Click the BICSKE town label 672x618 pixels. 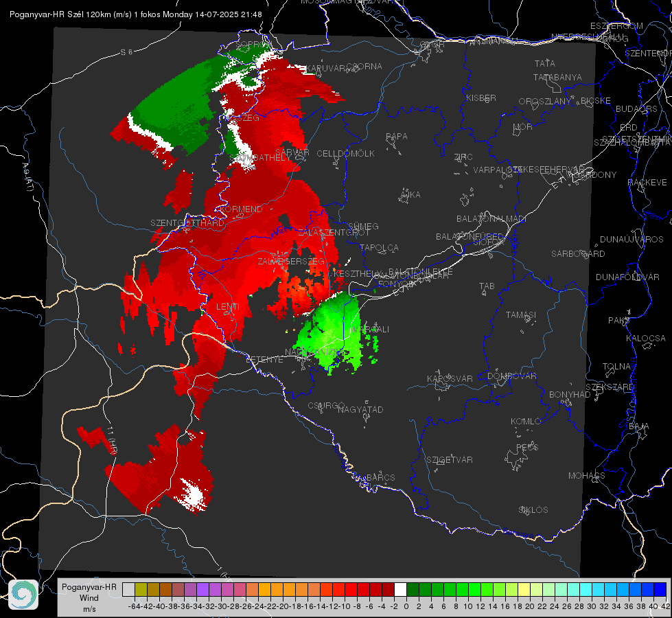click(x=595, y=101)
